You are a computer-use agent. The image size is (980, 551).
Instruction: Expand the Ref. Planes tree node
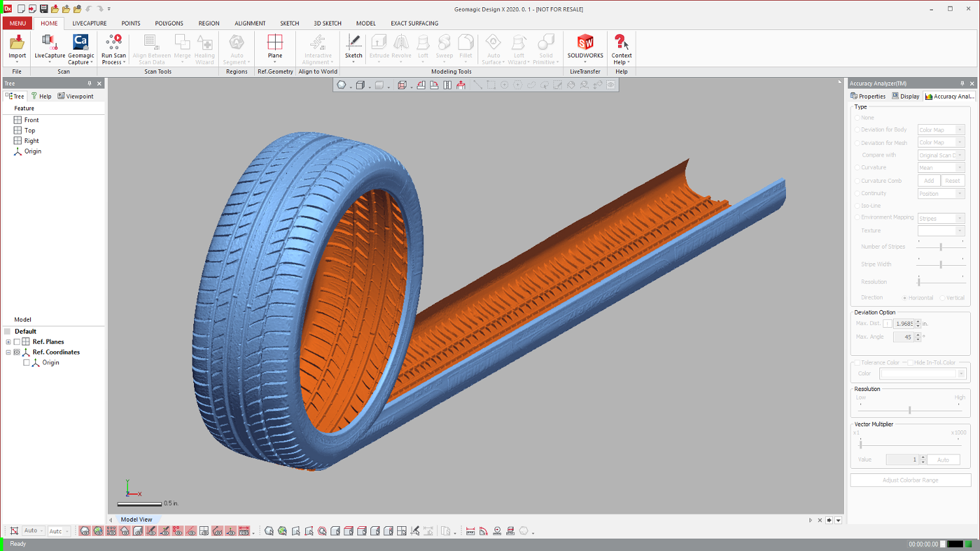pos(8,341)
